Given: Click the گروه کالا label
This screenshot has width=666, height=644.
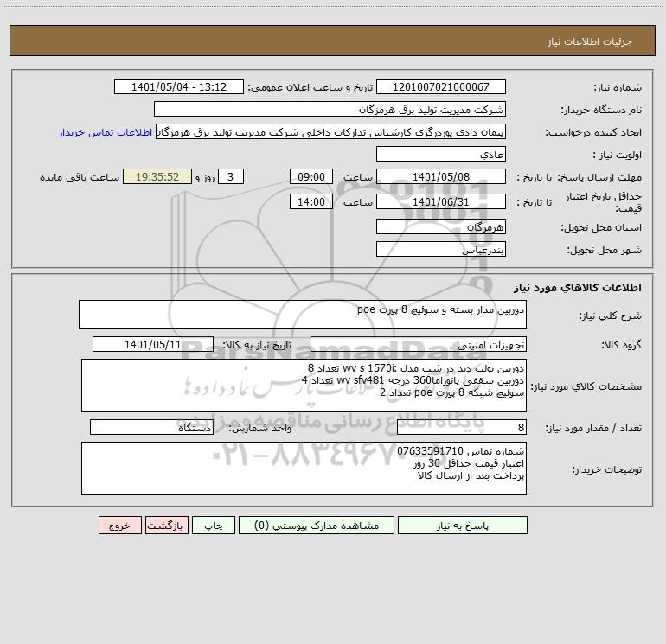Looking at the screenshot, I should coord(621,345).
